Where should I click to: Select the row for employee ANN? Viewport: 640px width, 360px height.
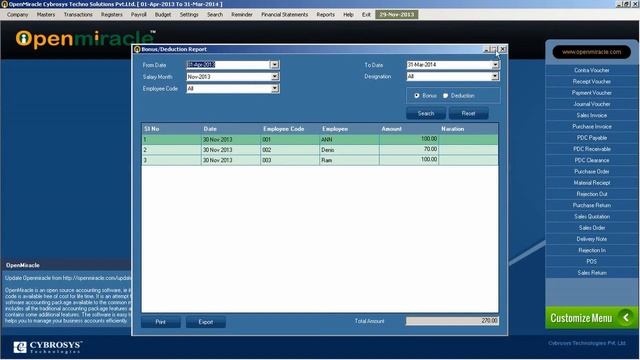click(320, 139)
